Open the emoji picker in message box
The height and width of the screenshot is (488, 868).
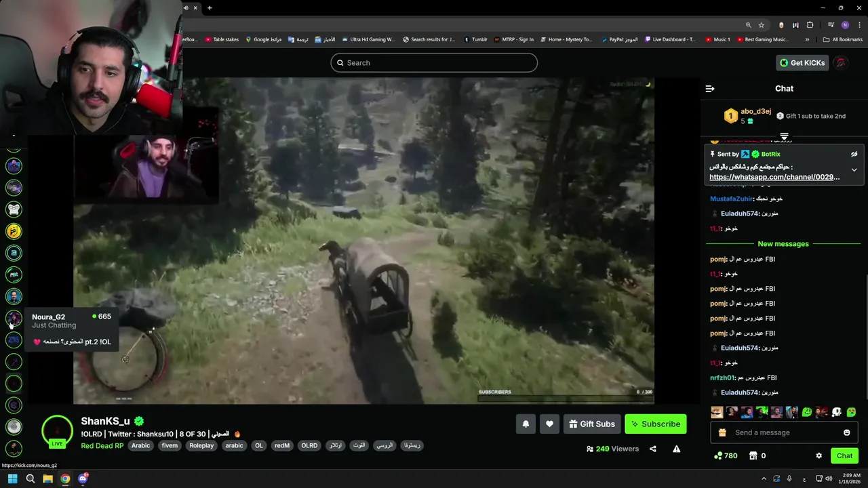[x=846, y=432]
